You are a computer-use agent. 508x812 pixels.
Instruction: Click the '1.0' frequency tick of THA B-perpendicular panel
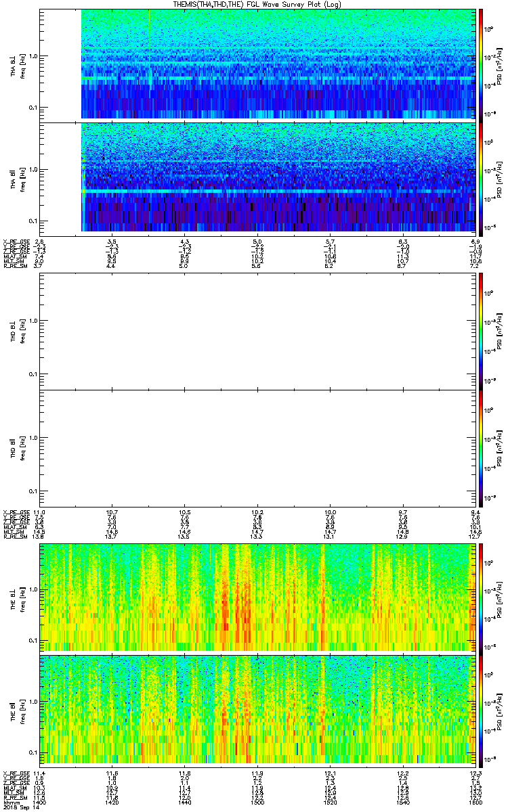[x=35, y=56]
